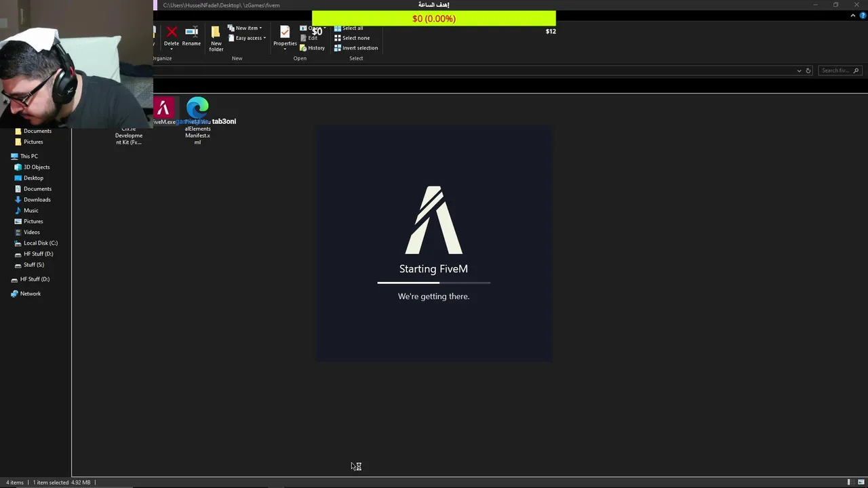Expand the Delete dropdown arrow
Viewport: 868px width, 488px height.
click(x=172, y=49)
